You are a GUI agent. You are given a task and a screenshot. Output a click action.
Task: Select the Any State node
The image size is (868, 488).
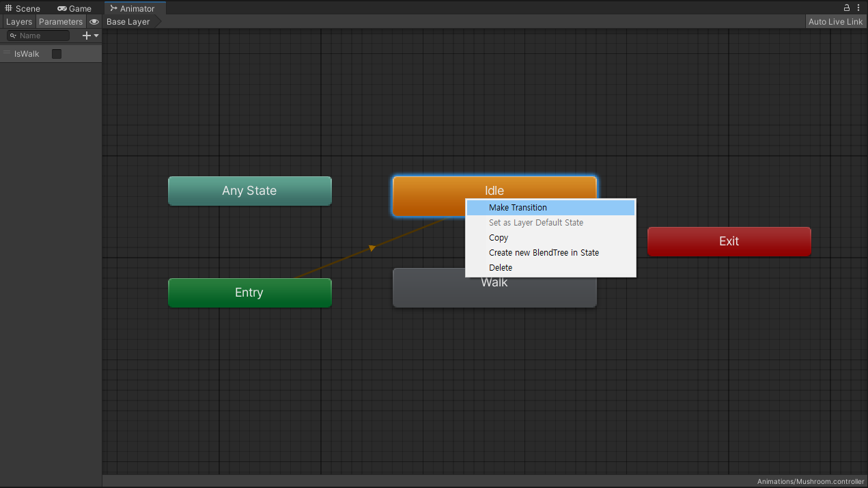click(x=249, y=191)
